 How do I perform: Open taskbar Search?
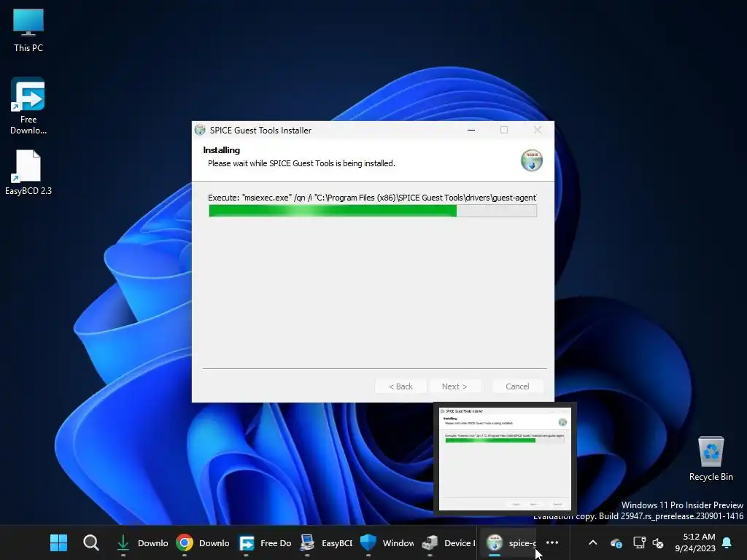pyautogui.click(x=90, y=542)
